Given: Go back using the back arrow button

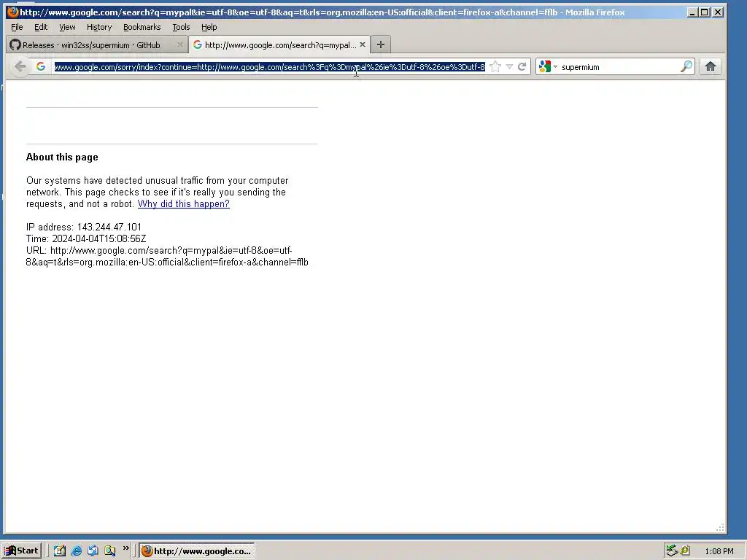Looking at the screenshot, I should coord(20,66).
